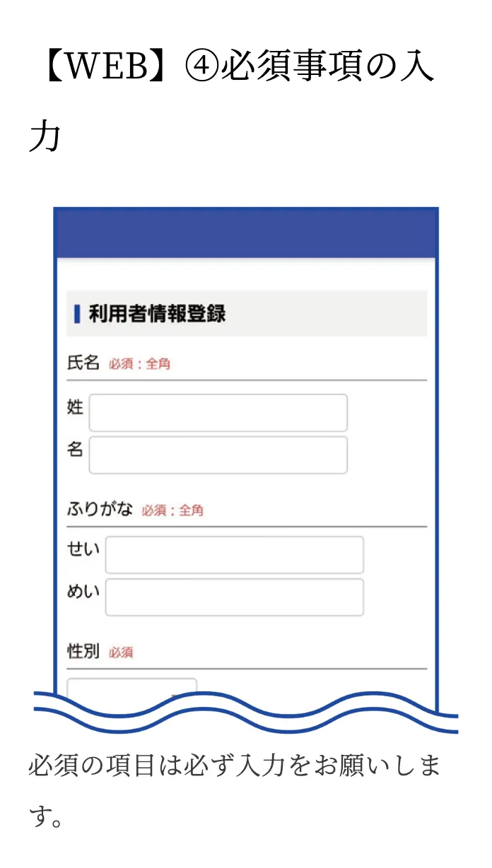Click the めい label text
Viewport: 492px width, 868px height.
(x=83, y=592)
